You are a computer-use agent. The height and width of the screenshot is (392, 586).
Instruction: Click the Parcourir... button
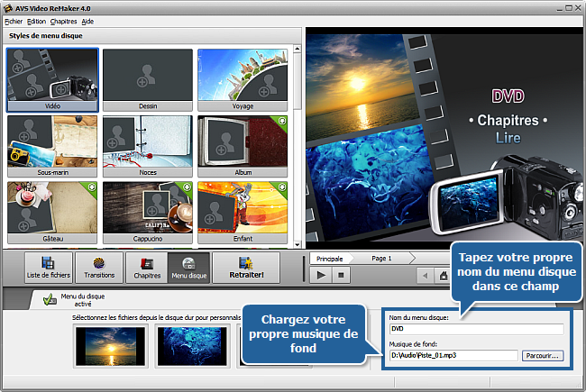click(542, 356)
